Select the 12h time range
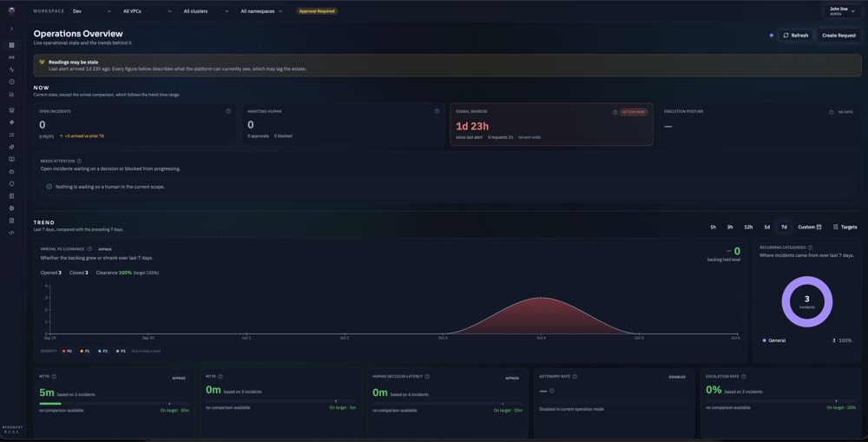 (748, 228)
